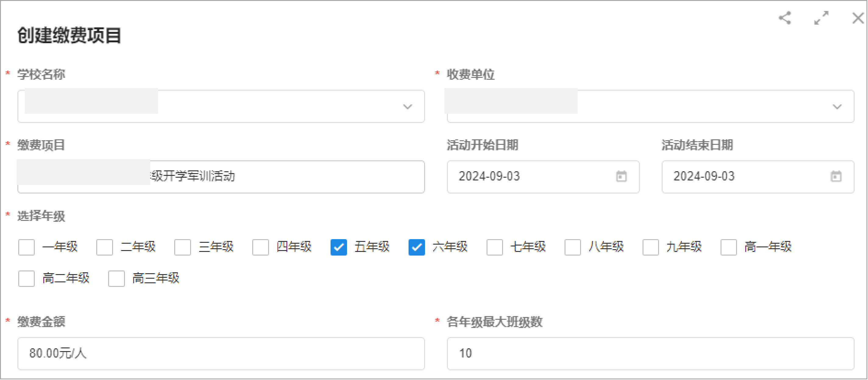Close the 创建缴费项目 dialog

coord(858,18)
